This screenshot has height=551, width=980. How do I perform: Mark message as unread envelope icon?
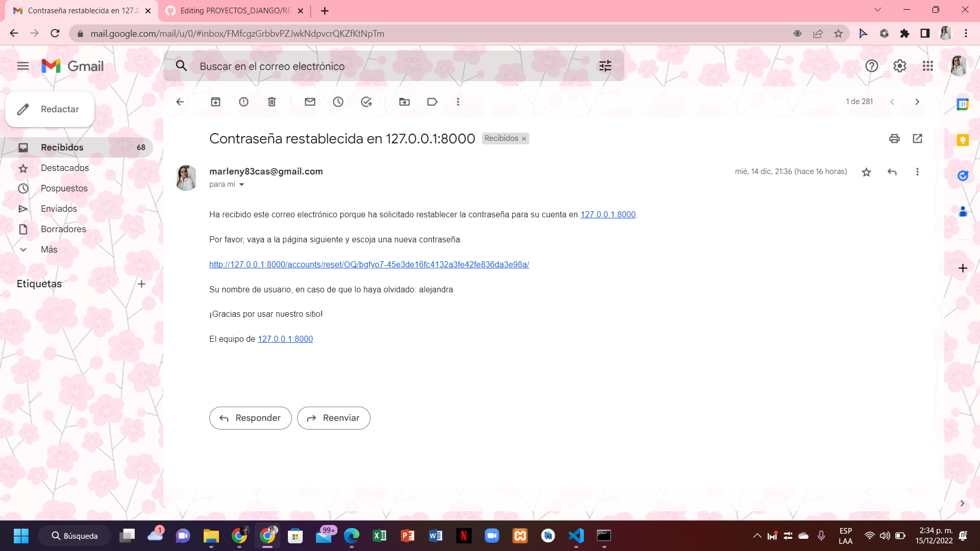pos(310,102)
